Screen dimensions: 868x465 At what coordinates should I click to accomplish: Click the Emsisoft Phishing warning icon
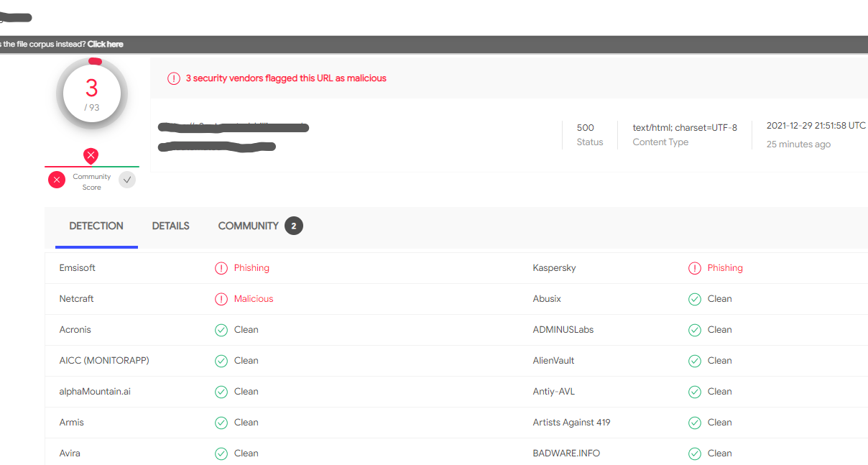click(221, 268)
